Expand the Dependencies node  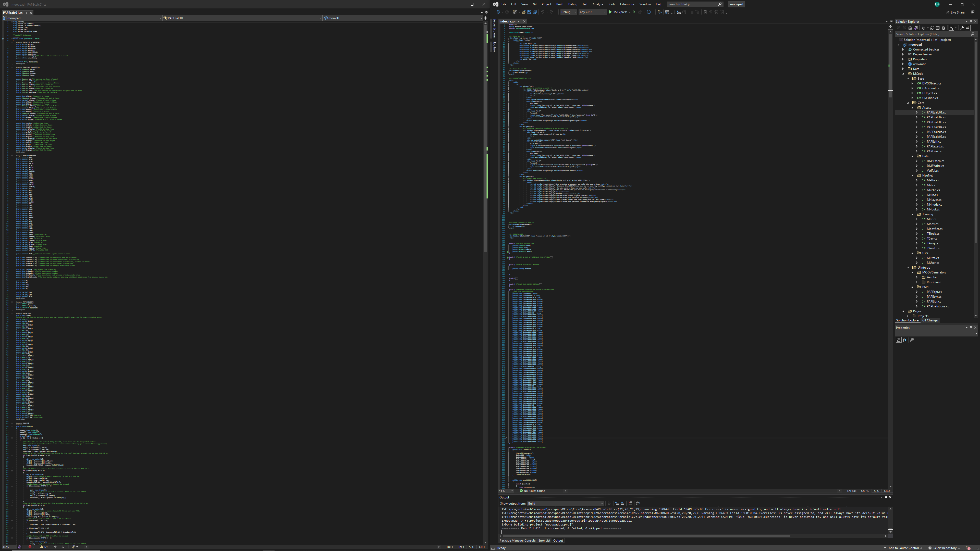[903, 54]
